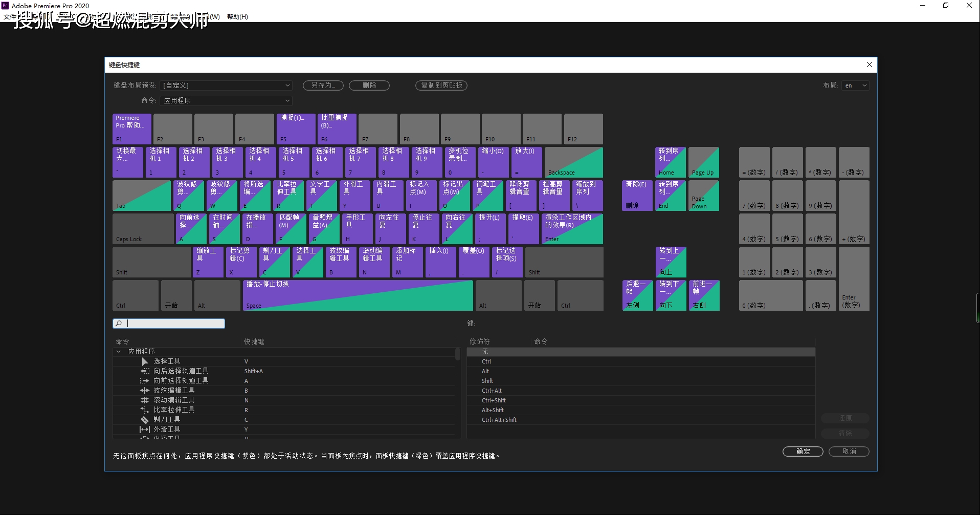Click the Save As (另存为...) button
980x515 pixels.
point(323,85)
